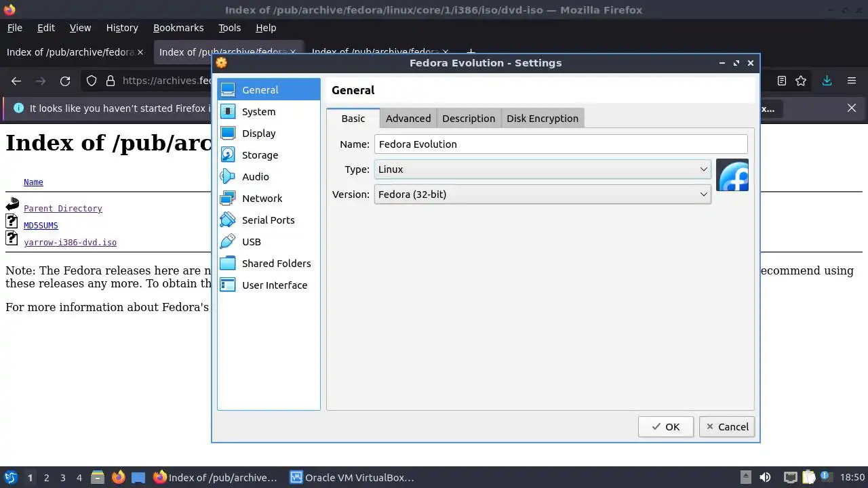Screen dimensions: 868x488
Task: Switch to workspace 3 in taskbar
Action: click(x=62, y=478)
